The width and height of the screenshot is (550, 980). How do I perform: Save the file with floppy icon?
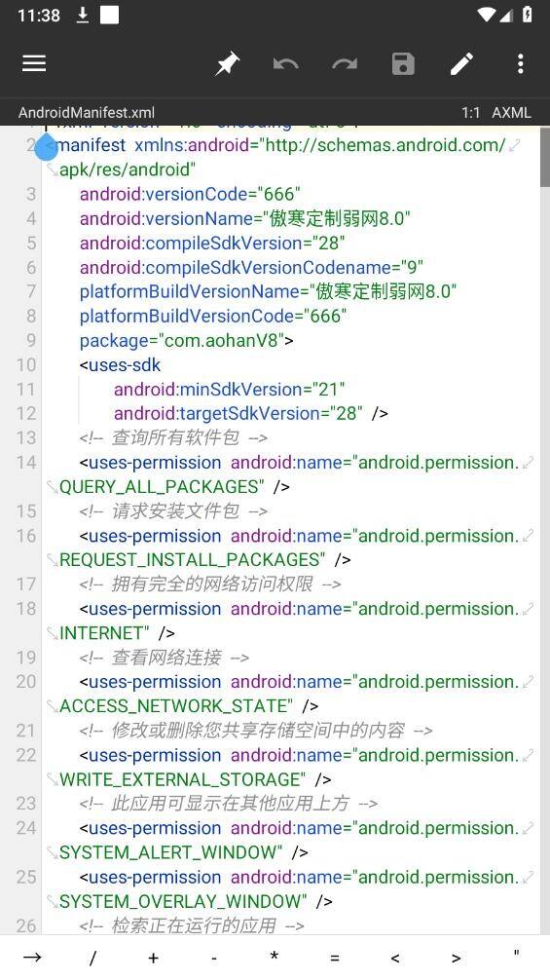(x=403, y=63)
